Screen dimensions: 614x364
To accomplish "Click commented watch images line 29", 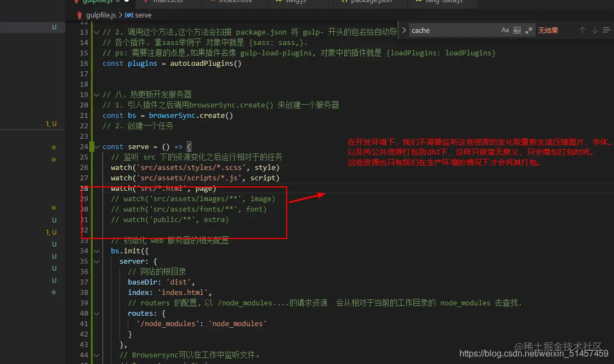I will click(x=193, y=199).
